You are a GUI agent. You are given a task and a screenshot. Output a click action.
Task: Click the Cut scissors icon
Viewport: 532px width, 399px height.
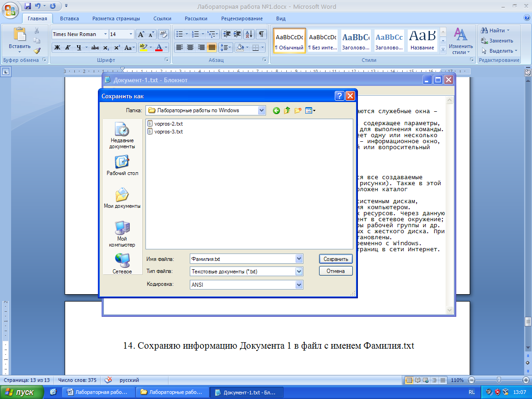[x=36, y=30]
